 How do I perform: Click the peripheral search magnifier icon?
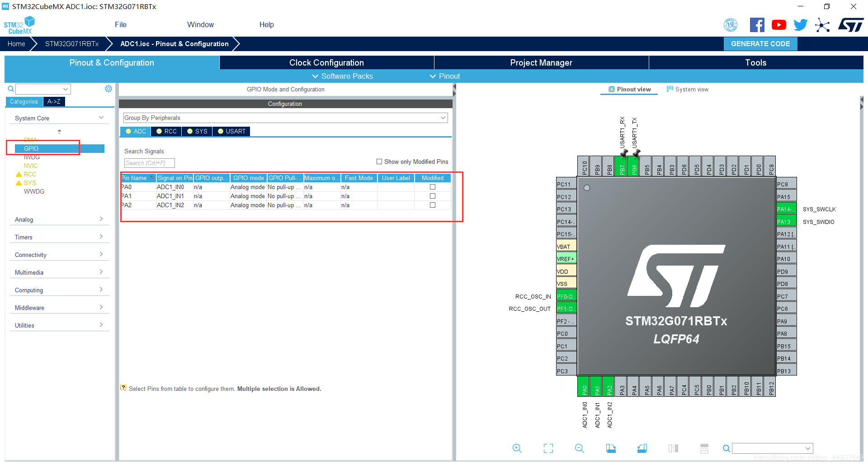click(x=11, y=89)
